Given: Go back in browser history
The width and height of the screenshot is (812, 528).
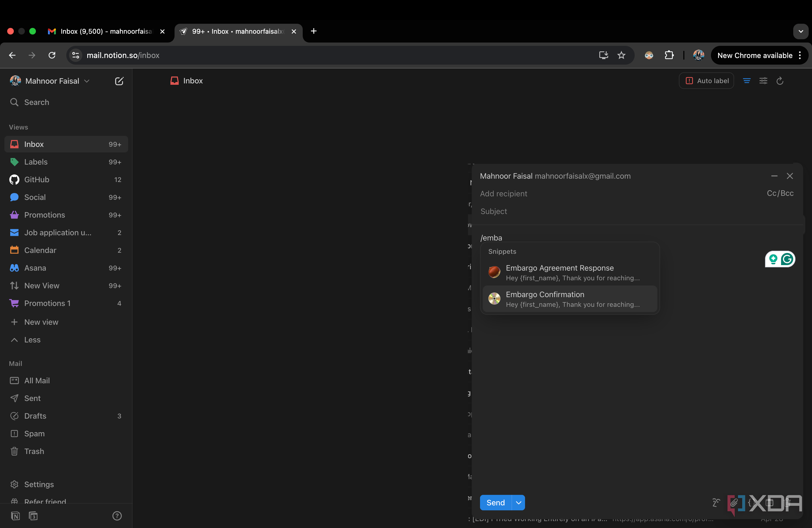Looking at the screenshot, I should coord(12,55).
